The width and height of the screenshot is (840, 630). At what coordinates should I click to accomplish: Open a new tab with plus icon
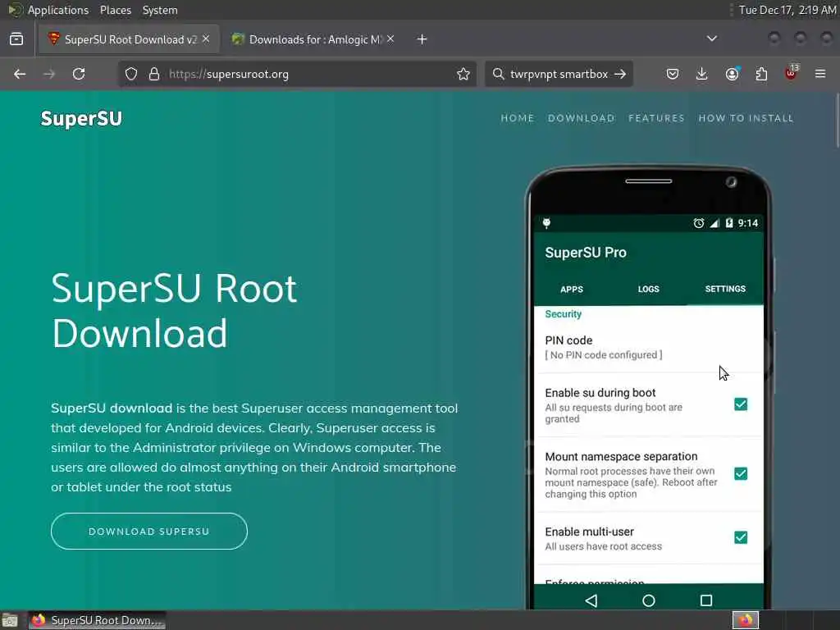click(x=422, y=39)
